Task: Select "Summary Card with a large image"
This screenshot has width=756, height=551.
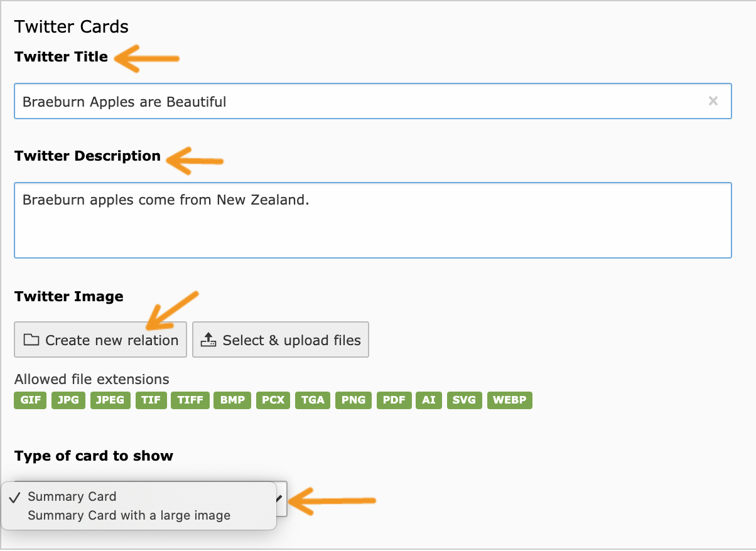Action: (x=129, y=516)
